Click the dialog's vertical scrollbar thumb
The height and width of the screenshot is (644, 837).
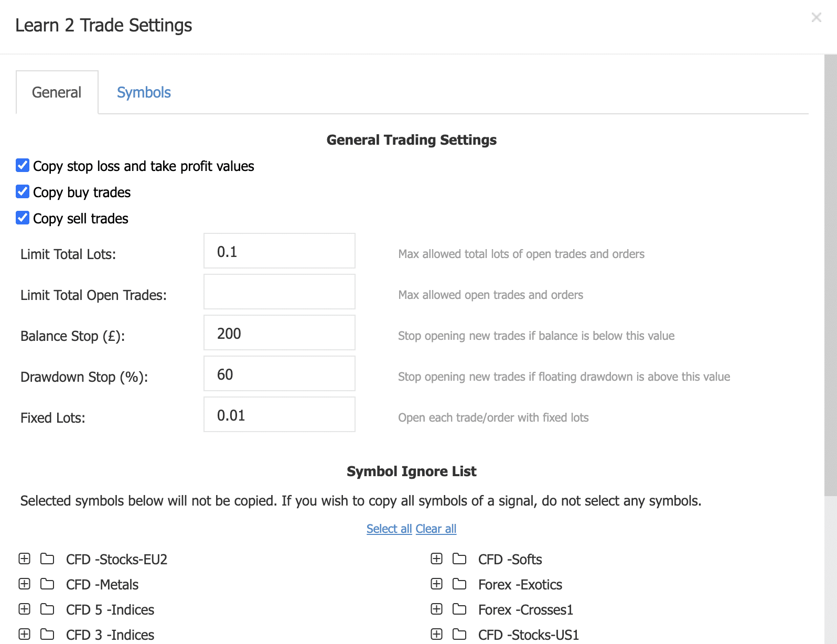pyautogui.click(x=831, y=275)
